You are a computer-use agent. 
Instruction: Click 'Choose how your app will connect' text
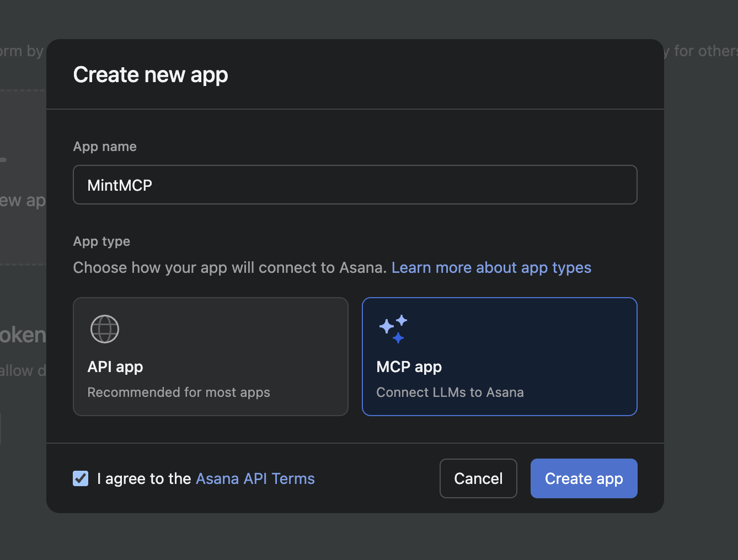click(229, 267)
